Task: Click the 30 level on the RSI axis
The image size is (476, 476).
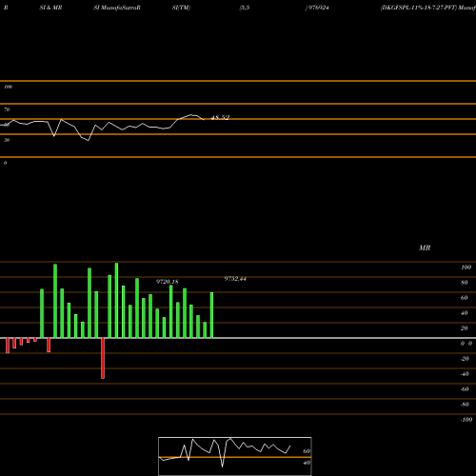Action: point(7,140)
